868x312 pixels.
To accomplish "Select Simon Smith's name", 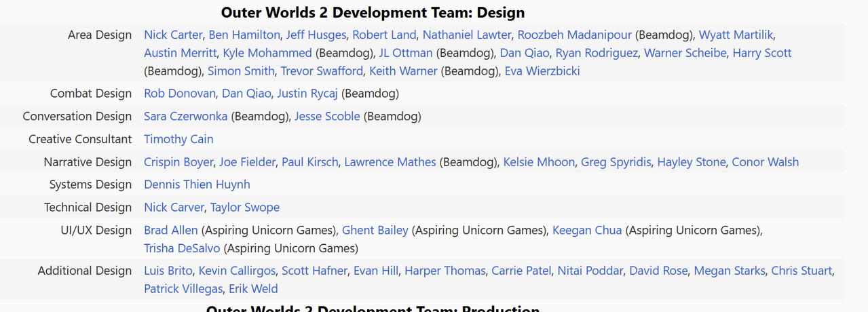I will point(241,71).
